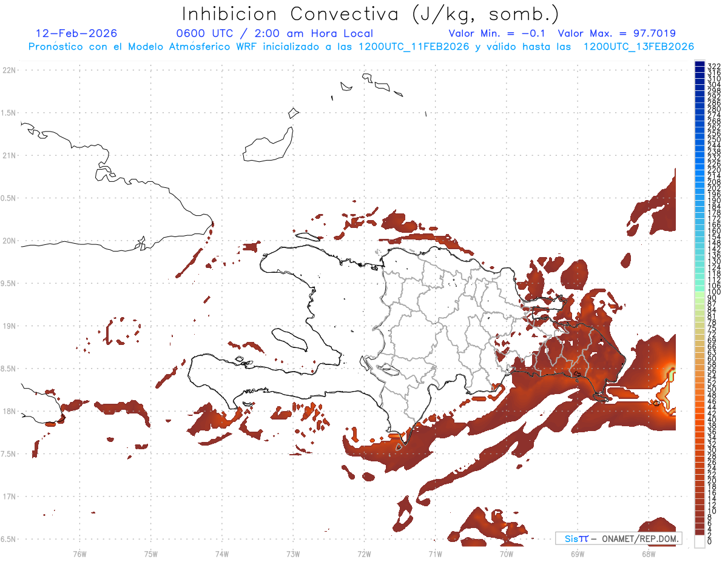728x562 pixels.
Task: Click the '0.5N' latitude label
Action: tap(9, 198)
